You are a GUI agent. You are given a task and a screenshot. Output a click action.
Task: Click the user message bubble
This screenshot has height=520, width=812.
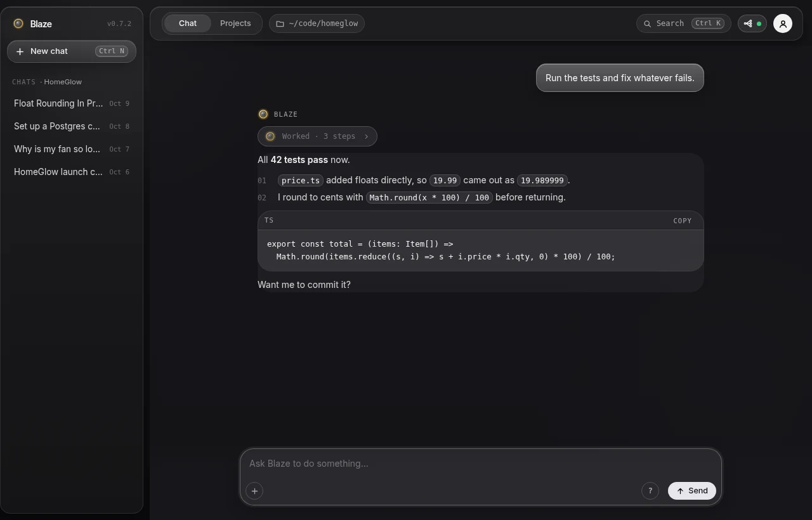point(620,78)
